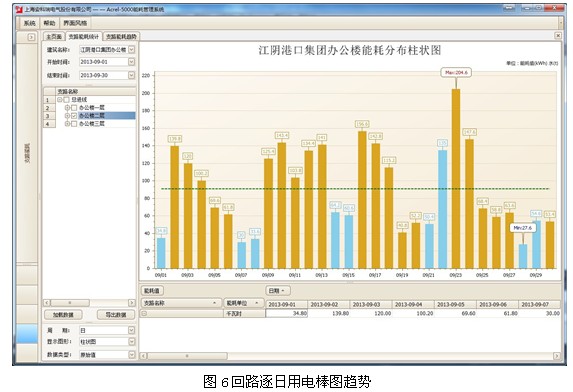Screen dimensions: 573x392
Task: Click the Acrel app logo in title bar
Action: click(19, 9)
